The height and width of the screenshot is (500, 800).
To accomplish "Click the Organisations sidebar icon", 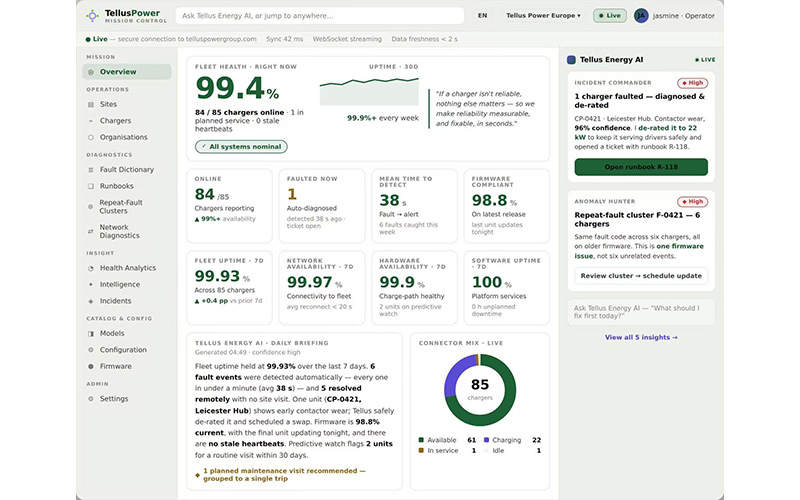I will (x=91, y=137).
